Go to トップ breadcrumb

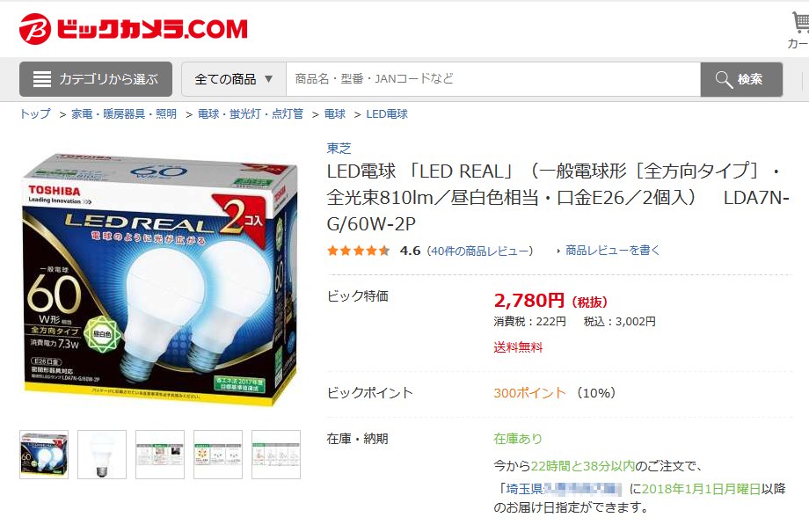coord(35,114)
